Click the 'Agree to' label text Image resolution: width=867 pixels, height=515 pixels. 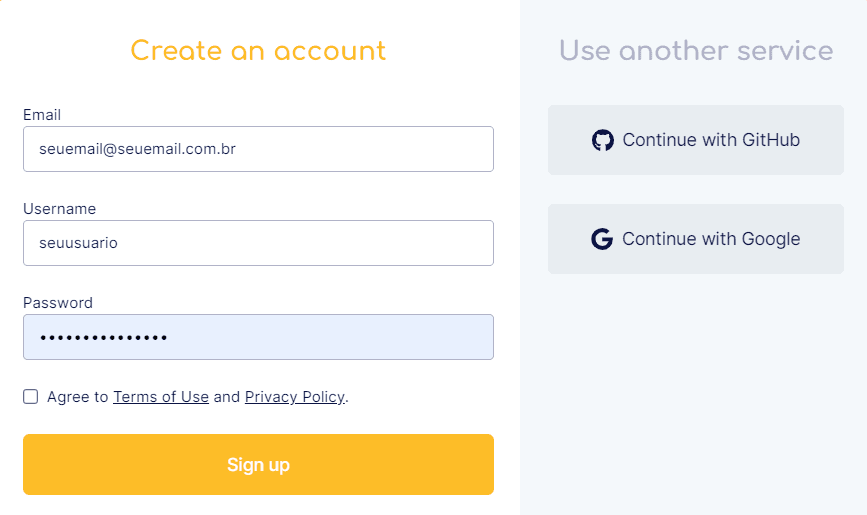click(x=77, y=397)
